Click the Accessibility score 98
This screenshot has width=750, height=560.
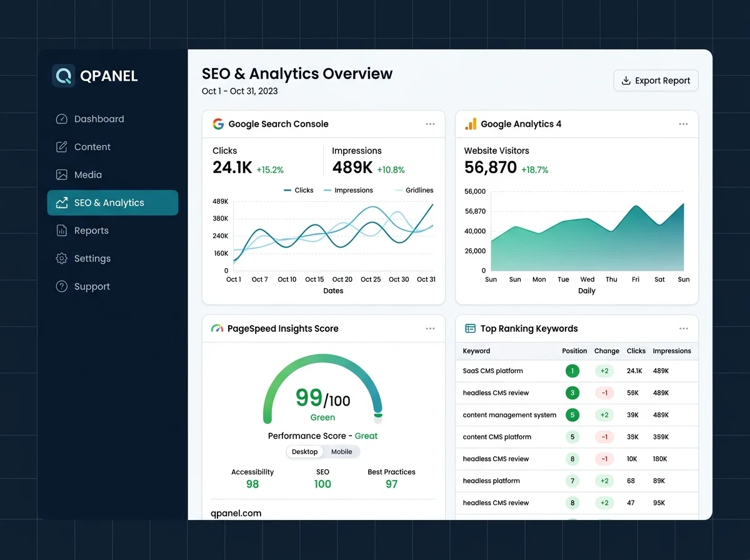tap(252, 484)
